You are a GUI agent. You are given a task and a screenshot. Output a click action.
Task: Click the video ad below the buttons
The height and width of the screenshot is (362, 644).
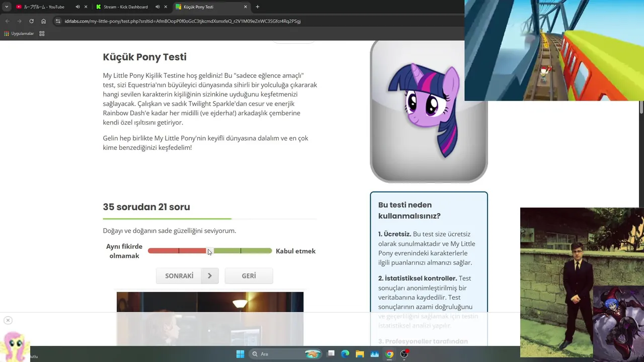(x=210, y=319)
